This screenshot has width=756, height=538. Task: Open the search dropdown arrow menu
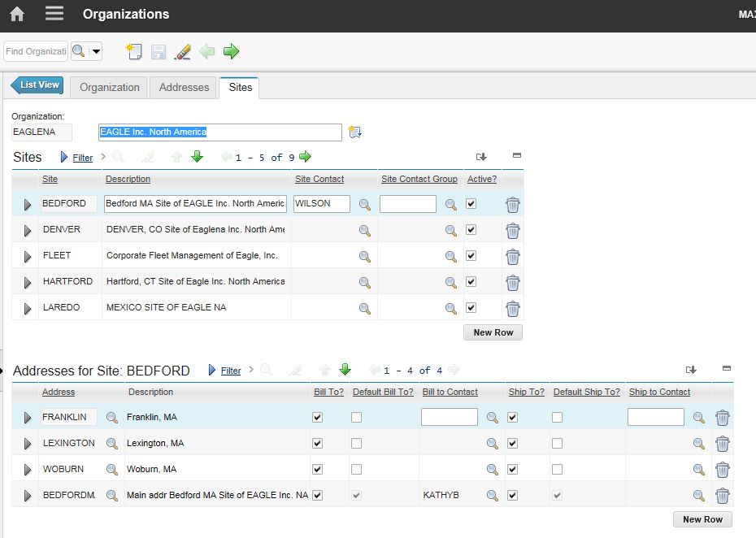[96, 51]
